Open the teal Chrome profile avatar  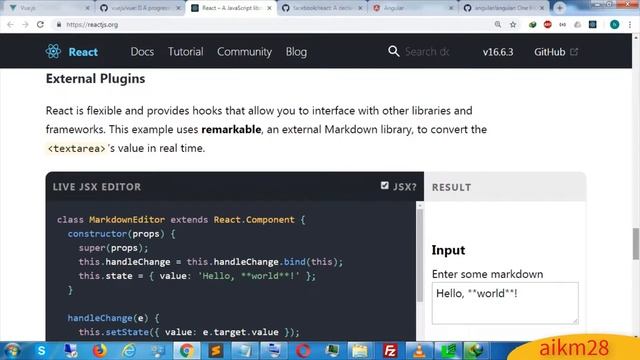tap(614, 24)
